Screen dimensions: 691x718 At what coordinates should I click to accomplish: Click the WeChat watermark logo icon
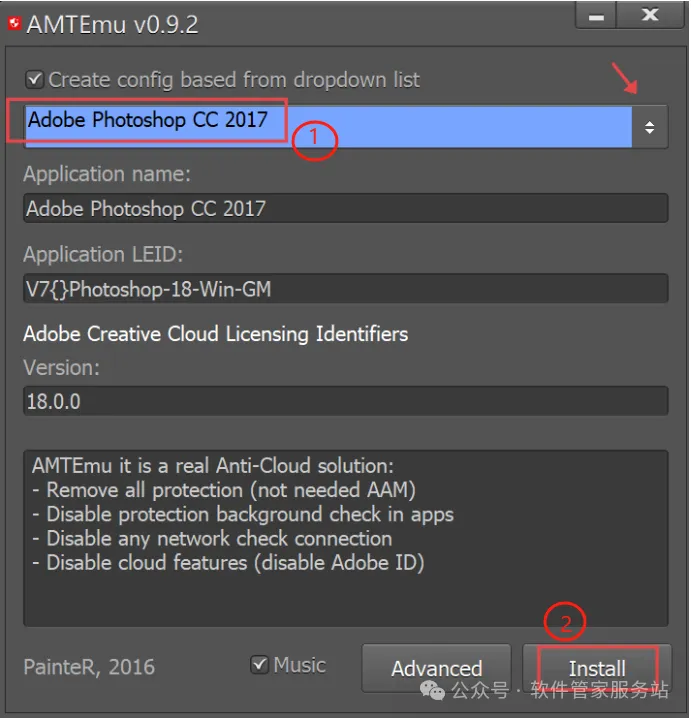435,691
